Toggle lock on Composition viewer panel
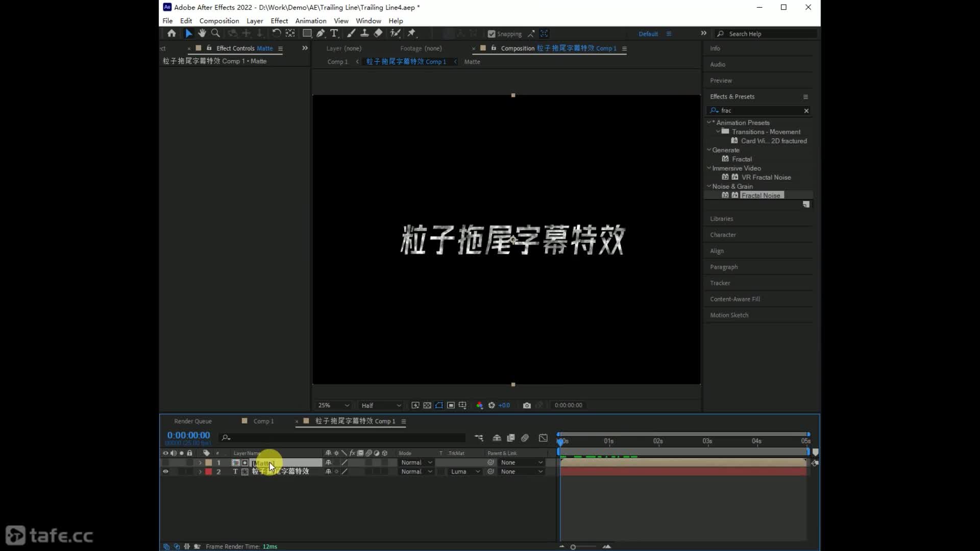 click(x=494, y=48)
